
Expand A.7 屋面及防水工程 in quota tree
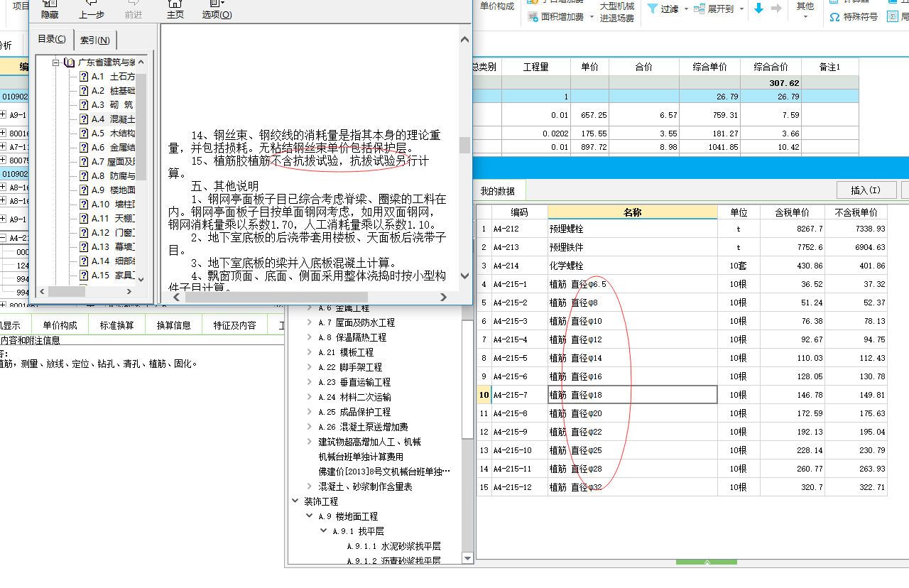coord(310,322)
